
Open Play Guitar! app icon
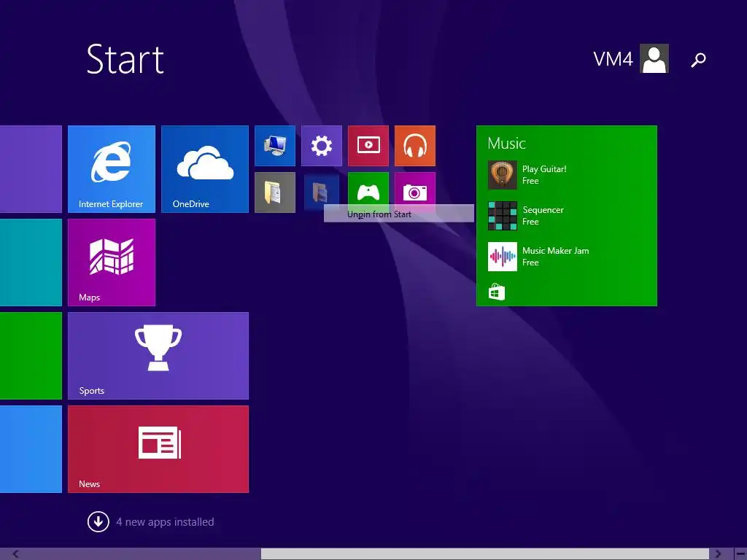(502, 175)
